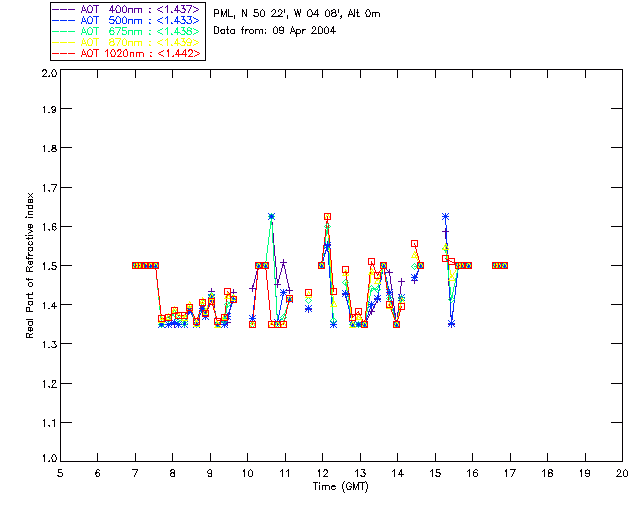
Task: Click the 'Real Part of Refractive Index' axis label
Action: click(x=29, y=266)
